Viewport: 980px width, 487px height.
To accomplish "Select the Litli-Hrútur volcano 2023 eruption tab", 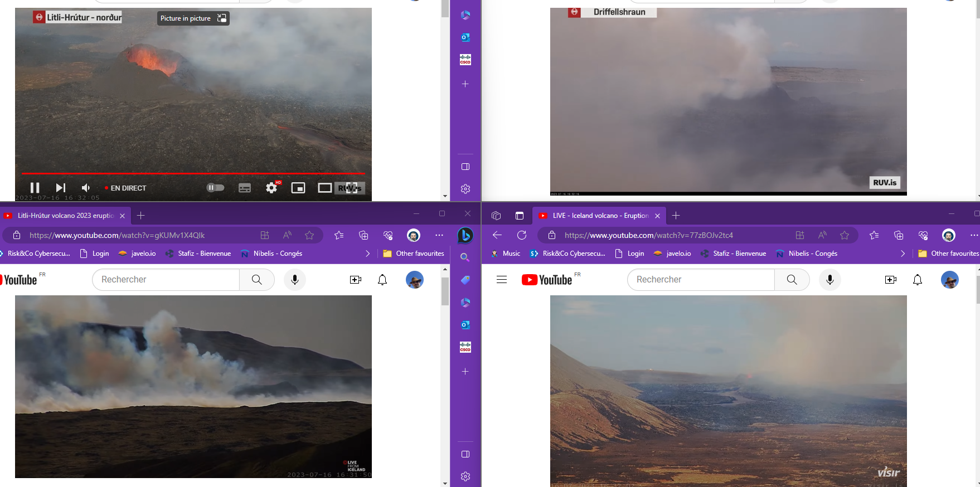I will click(x=64, y=216).
